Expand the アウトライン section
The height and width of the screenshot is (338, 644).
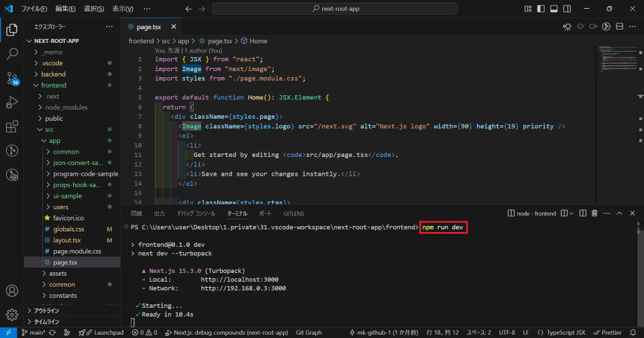point(72,311)
